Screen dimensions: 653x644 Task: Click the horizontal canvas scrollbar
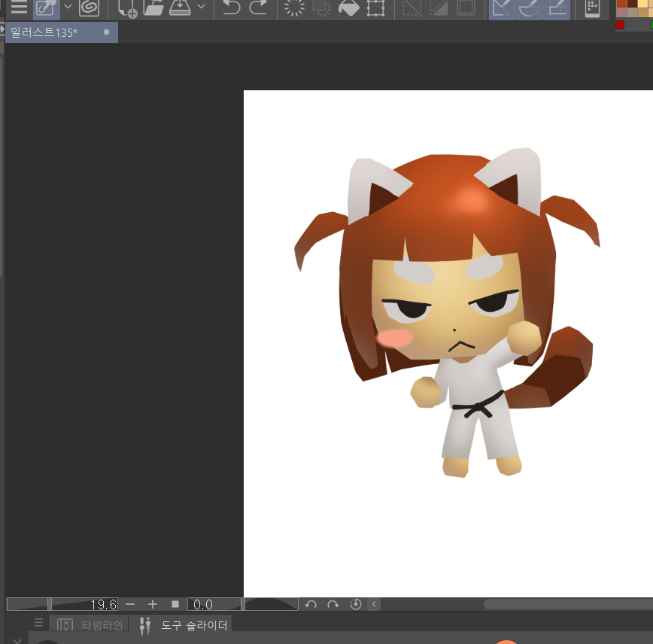pyautogui.click(x=568, y=604)
